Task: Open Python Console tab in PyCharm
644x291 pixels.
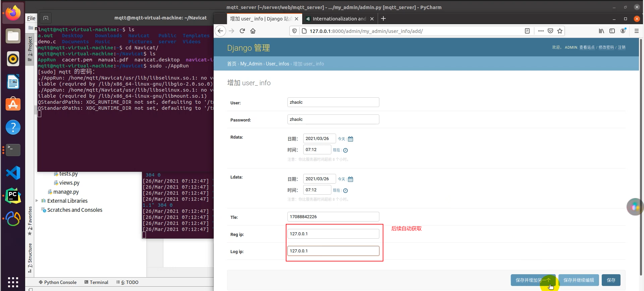Action: click(x=58, y=282)
